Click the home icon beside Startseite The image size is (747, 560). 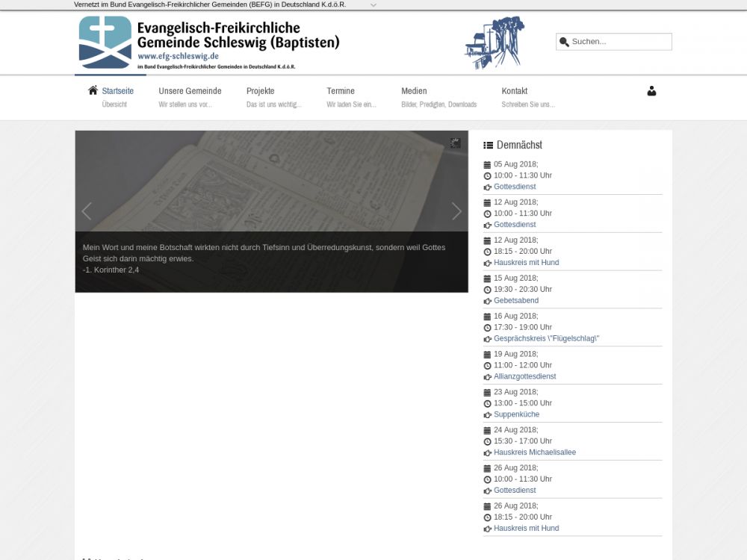tap(93, 90)
